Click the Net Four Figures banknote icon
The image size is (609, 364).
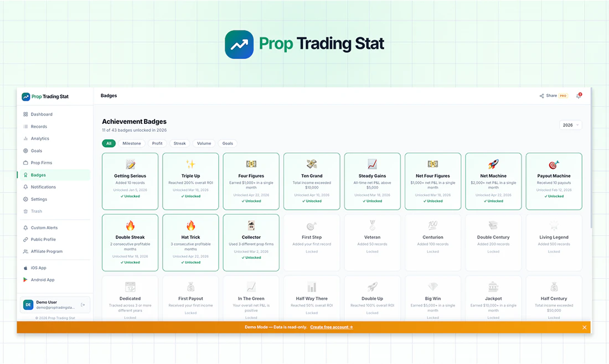pyautogui.click(x=433, y=164)
